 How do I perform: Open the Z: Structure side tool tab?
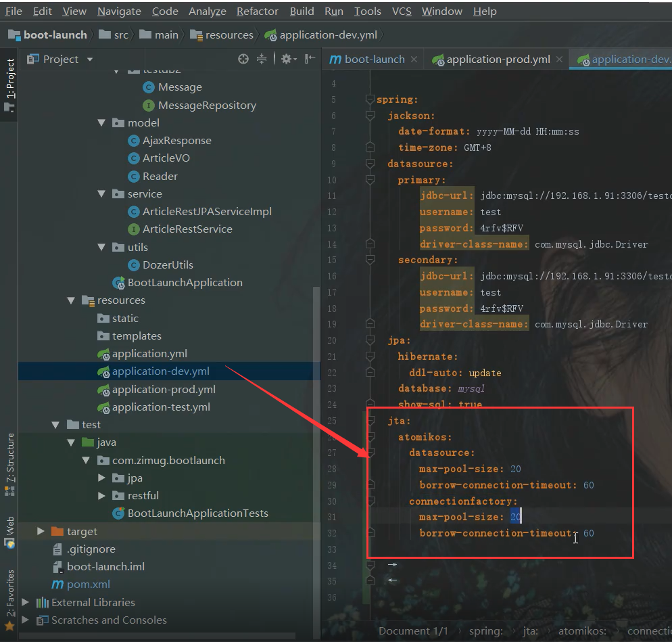click(x=9, y=463)
